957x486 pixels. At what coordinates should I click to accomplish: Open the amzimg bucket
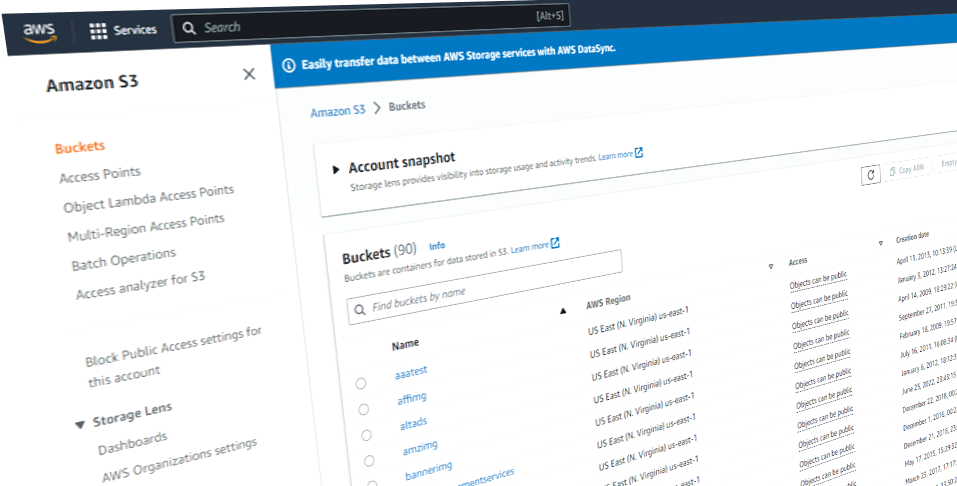point(420,449)
